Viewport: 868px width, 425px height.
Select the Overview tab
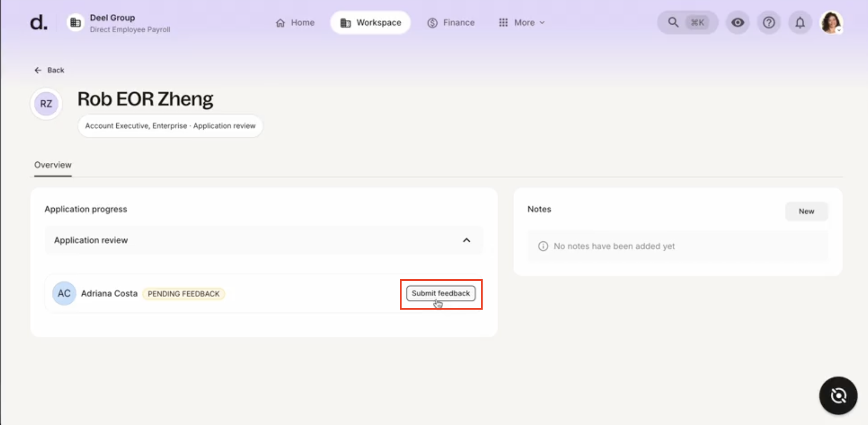coord(53,165)
